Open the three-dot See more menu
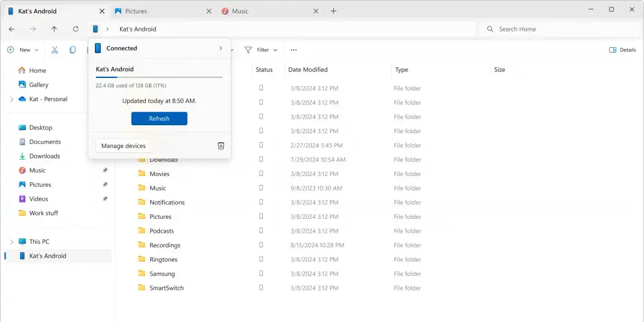 pos(293,50)
